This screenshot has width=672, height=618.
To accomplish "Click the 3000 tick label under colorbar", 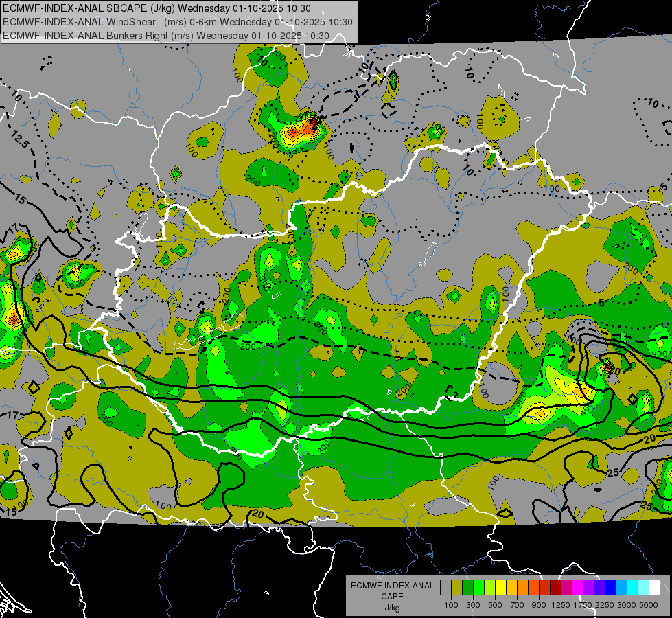I will [x=627, y=605].
